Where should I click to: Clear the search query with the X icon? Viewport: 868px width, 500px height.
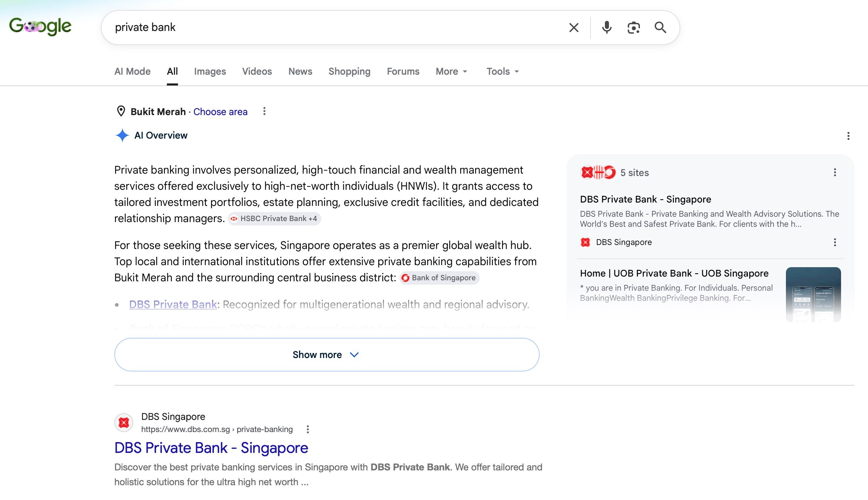click(x=574, y=28)
